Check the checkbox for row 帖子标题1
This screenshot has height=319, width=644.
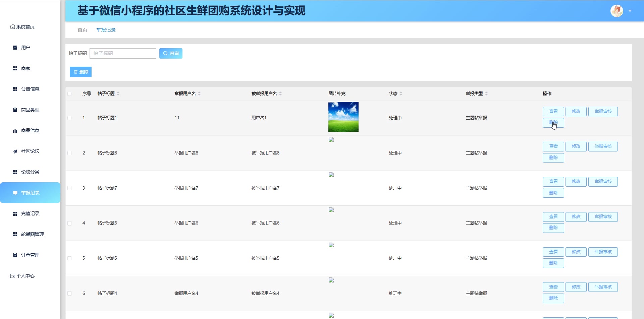69,118
